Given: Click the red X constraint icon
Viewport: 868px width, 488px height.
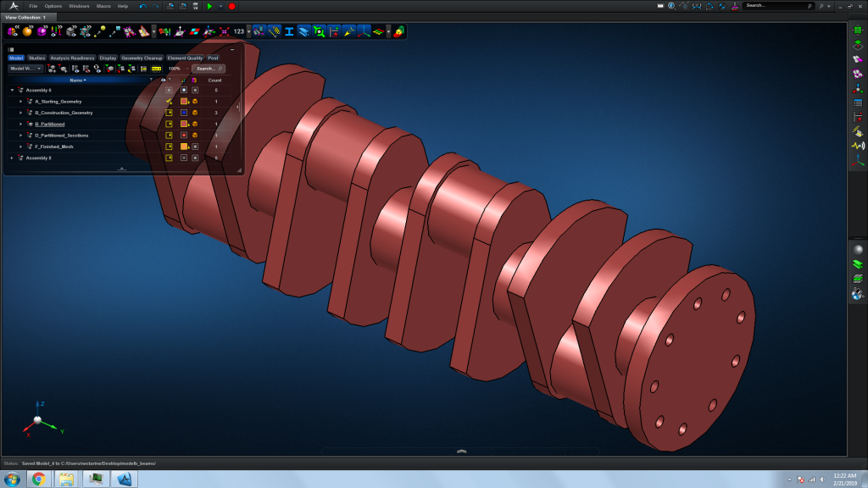Looking at the screenshot, I should (x=224, y=31).
